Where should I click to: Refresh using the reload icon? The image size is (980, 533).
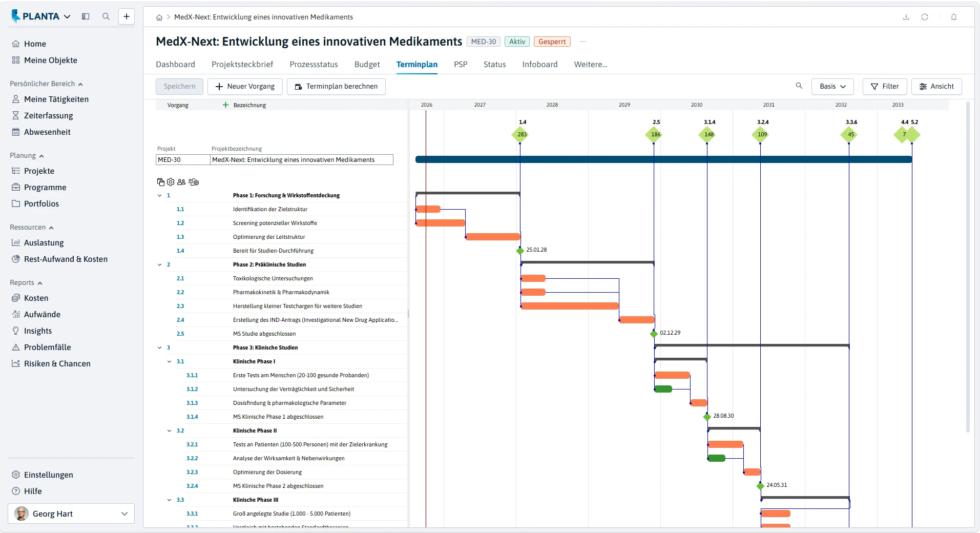click(x=925, y=17)
